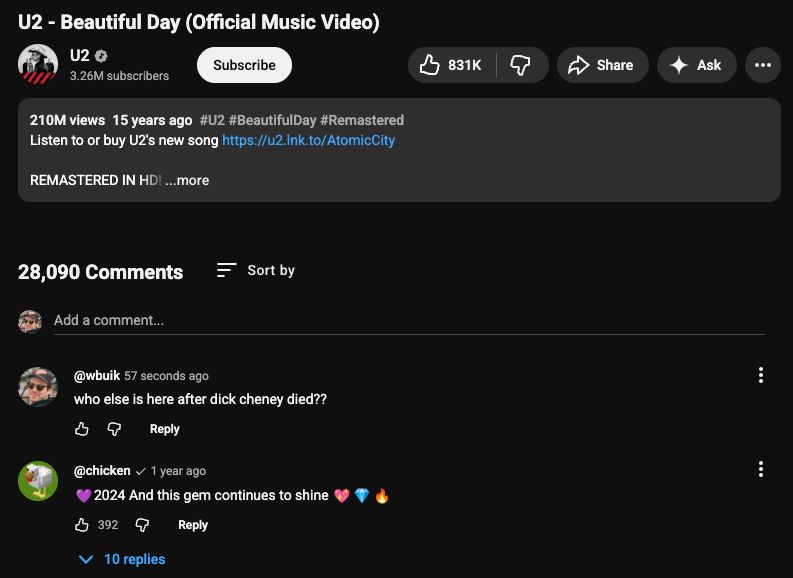Like the @wbuik comment
Screen dimensions: 793x578
(82, 429)
